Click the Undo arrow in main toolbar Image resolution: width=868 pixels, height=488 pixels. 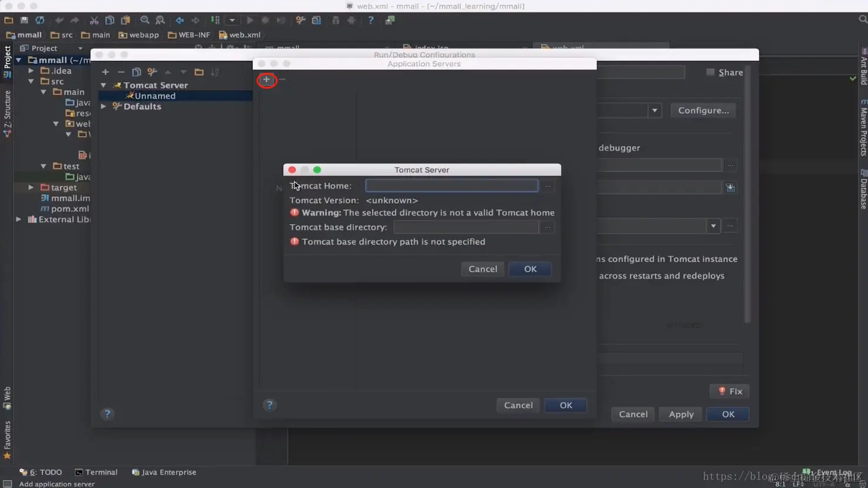point(59,21)
